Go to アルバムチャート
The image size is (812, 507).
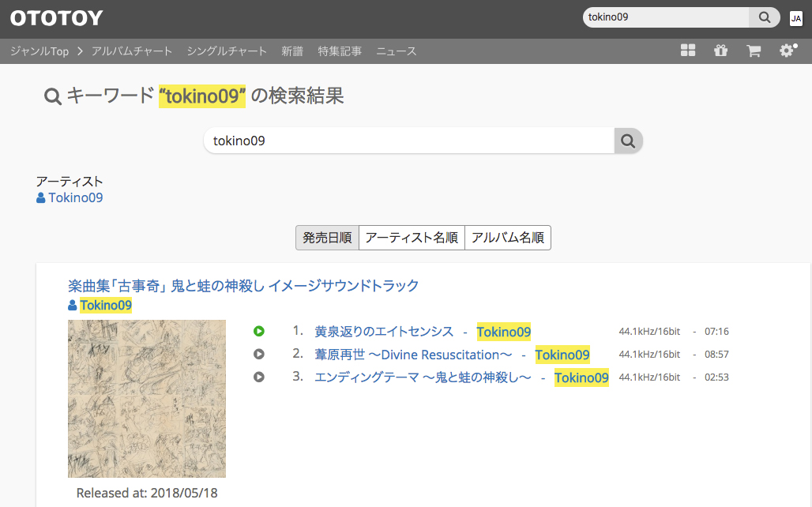[x=132, y=51]
